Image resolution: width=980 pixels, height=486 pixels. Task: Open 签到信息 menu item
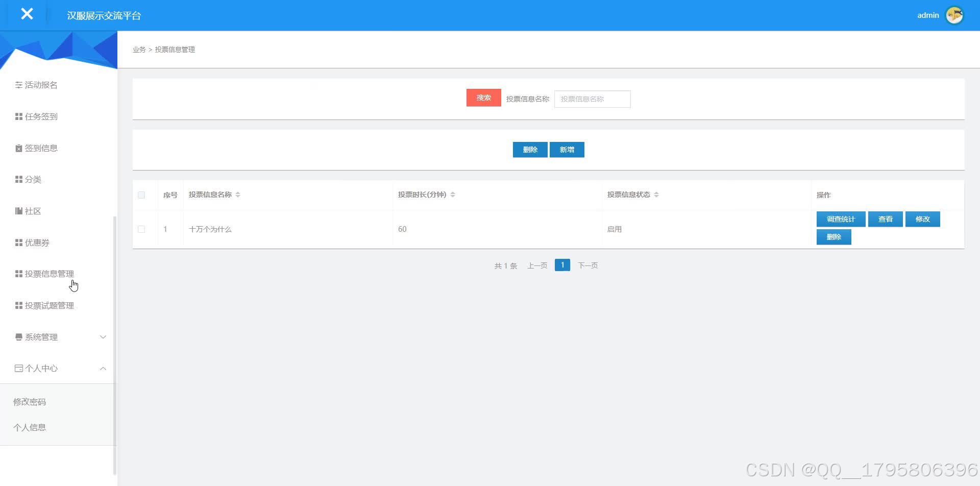[41, 148]
